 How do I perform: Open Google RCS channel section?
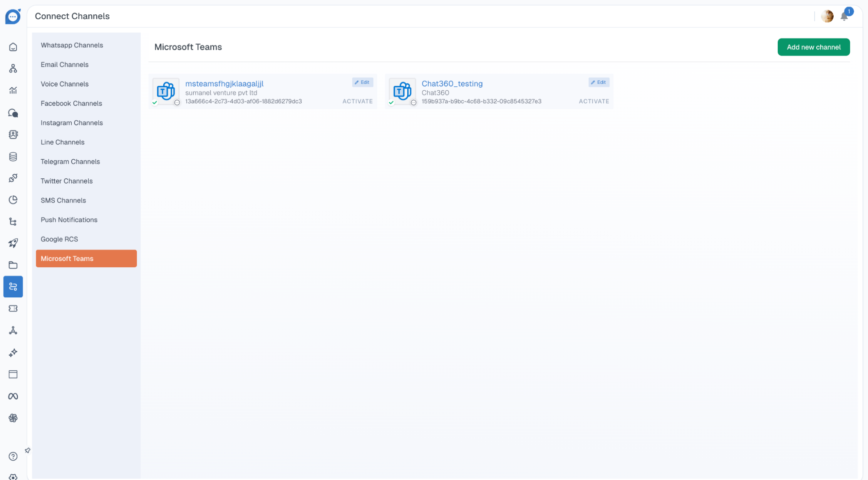[x=59, y=239]
